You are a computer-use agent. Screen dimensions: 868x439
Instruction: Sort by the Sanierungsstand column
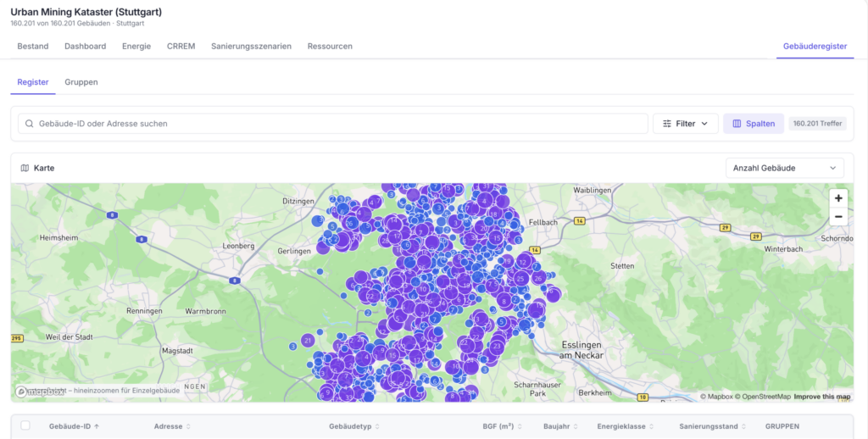click(x=712, y=426)
